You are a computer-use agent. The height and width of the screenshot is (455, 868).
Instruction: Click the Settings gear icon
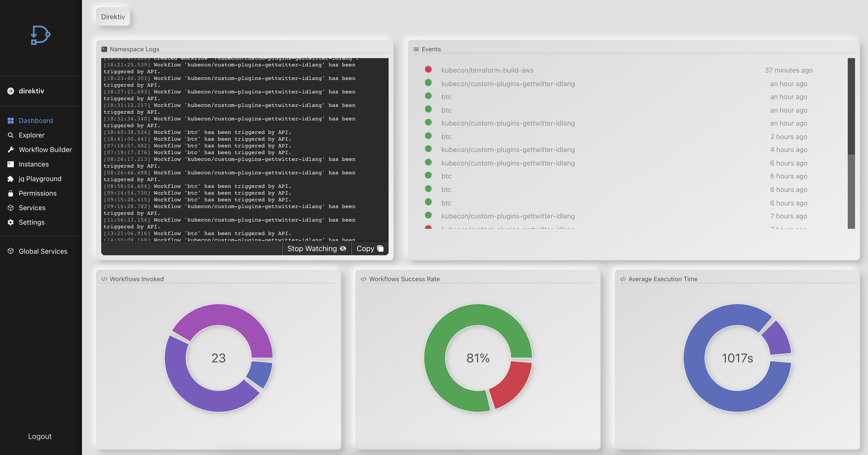tap(11, 222)
